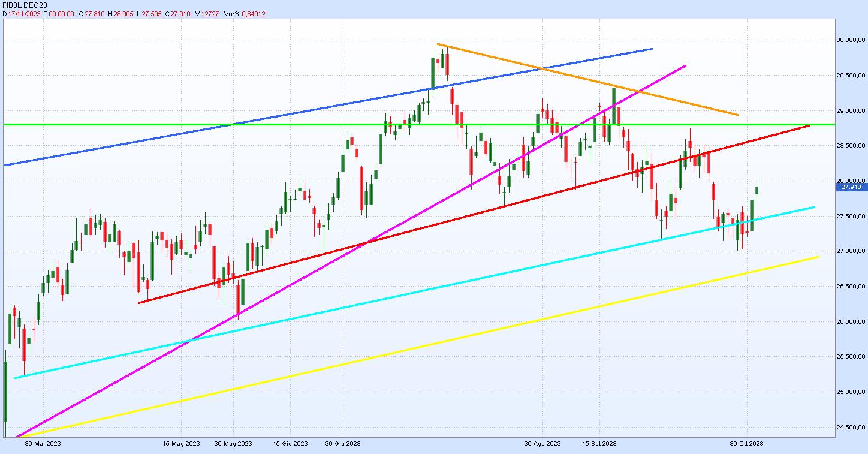Image resolution: width=868 pixels, height=454 pixels.
Task: Click the current price tag 27.910
Action: (851, 187)
